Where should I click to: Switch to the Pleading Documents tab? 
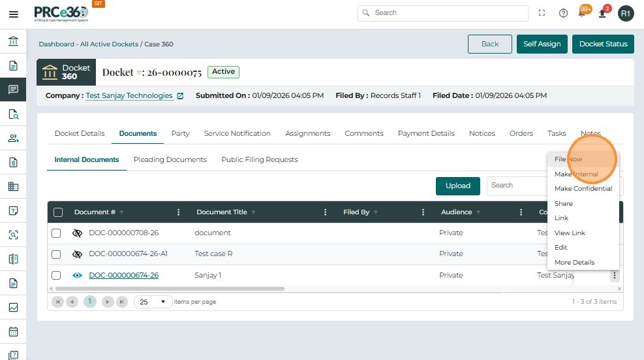tap(170, 159)
